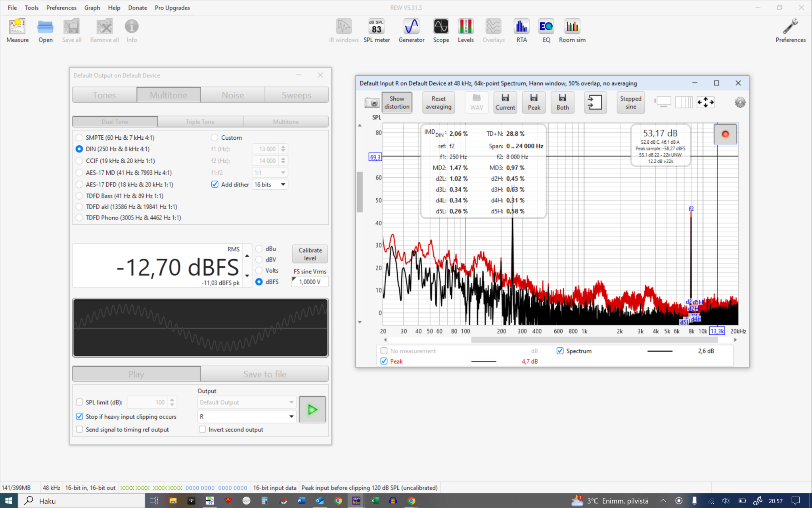The width and height of the screenshot is (812, 508).
Task: Start generator with green play button
Action: pyautogui.click(x=312, y=410)
